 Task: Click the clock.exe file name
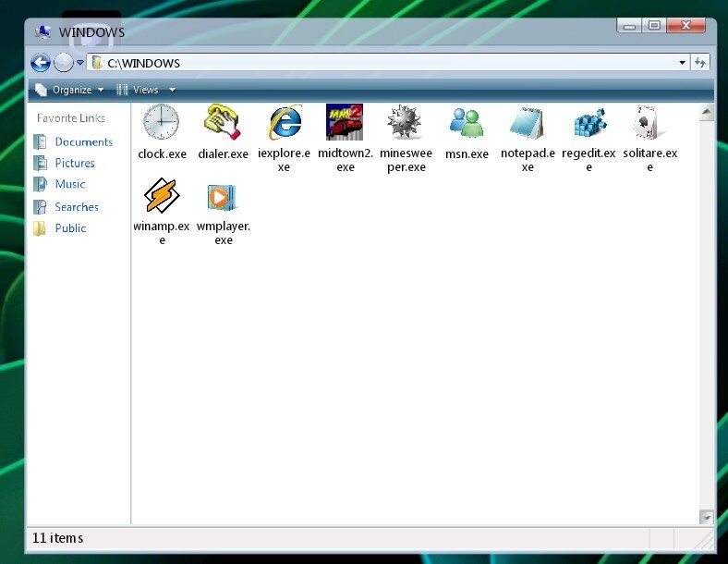162,153
